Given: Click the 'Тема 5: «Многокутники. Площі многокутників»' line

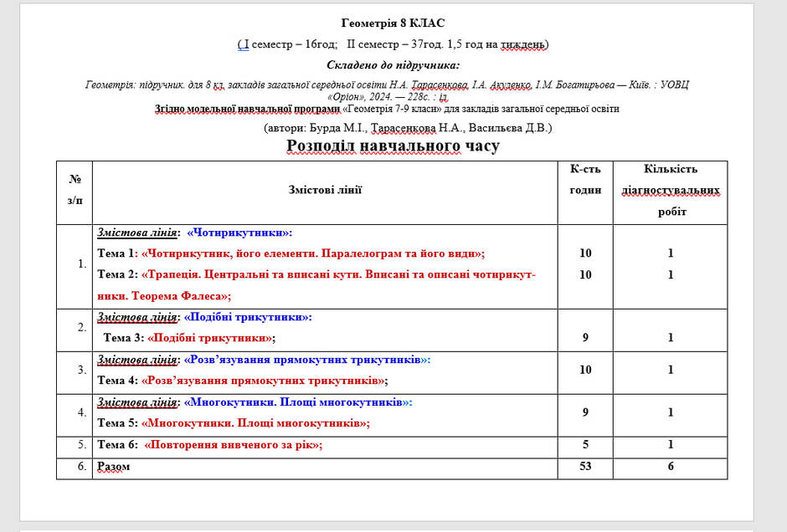Looking at the screenshot, I should [234, 423].
